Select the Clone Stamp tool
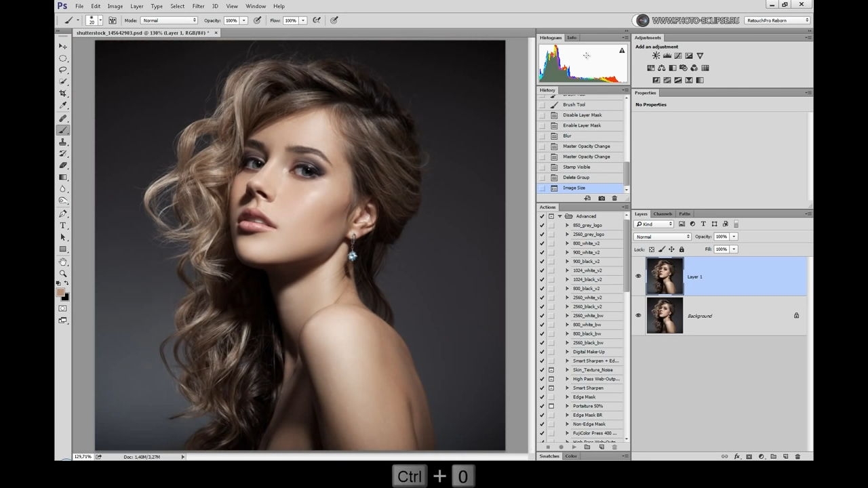This screenshot has width=868, height=488. point(63,142)
